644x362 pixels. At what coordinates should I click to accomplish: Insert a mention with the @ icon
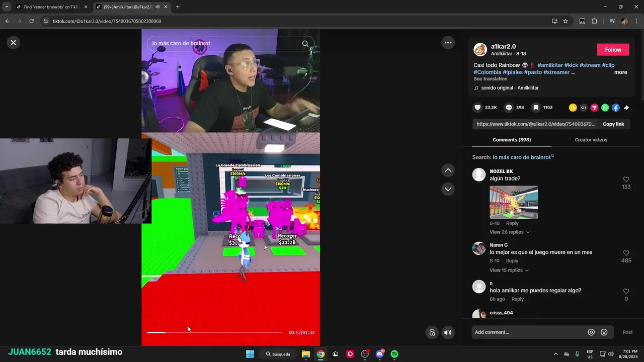click(591, 332)
